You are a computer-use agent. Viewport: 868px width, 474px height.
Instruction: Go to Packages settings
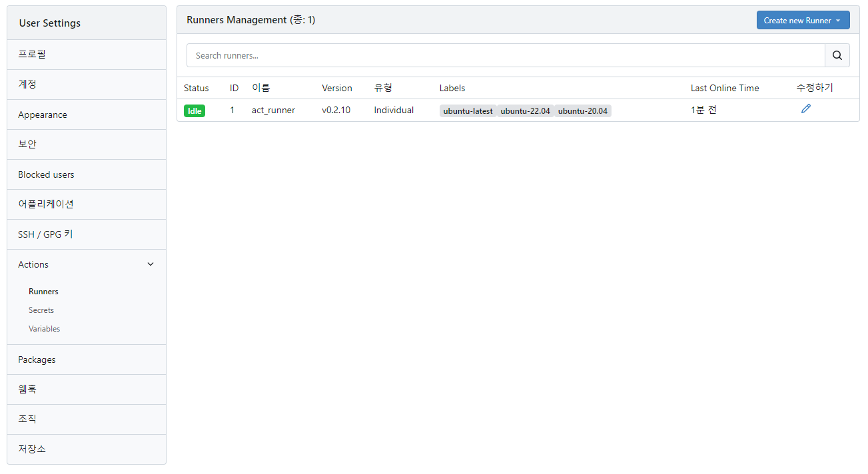(x=87, y=359)
